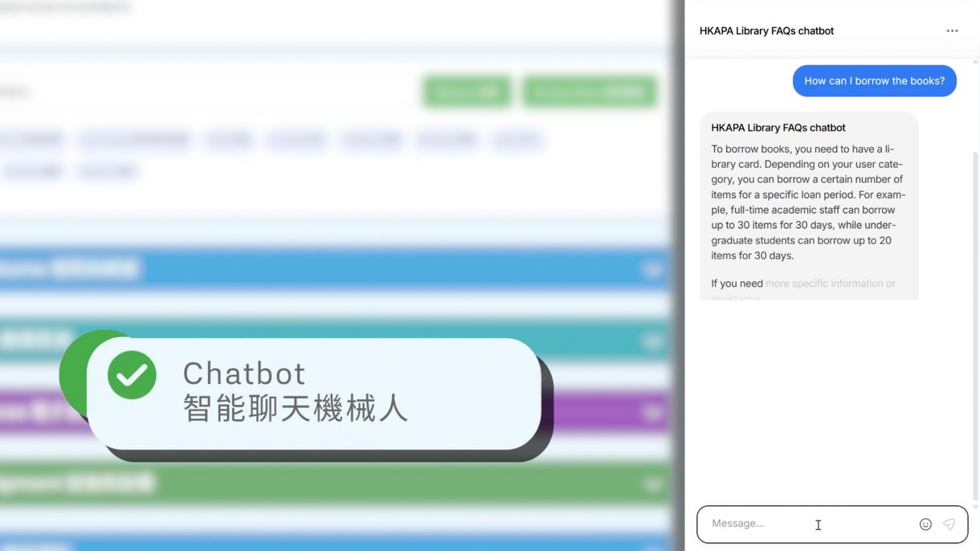Select the rightmost filter chip in first row
Viewport: 980px width, 551px height.
(x=517, y=140)
